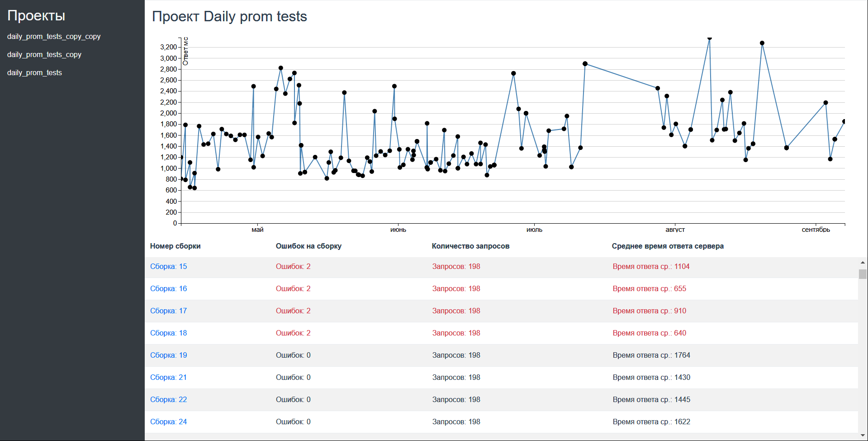Image resolution: width=868 pixels, height=441 pixels.
Task: Open daily_prom_tests_copy project in sidebar
Action: coord(44,55)
